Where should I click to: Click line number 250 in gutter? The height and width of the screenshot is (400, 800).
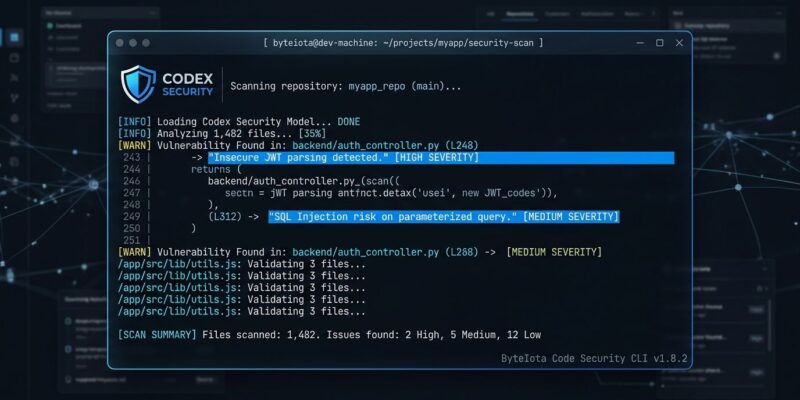click(x=132, y=229)
